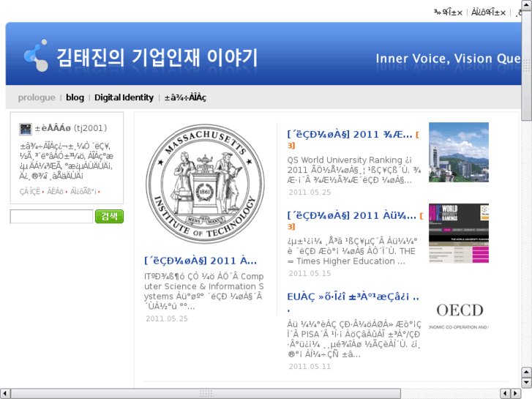The image size is (532, 399).
Task: Open the World University Rankings thumbnail
Action: click(458, 233)
